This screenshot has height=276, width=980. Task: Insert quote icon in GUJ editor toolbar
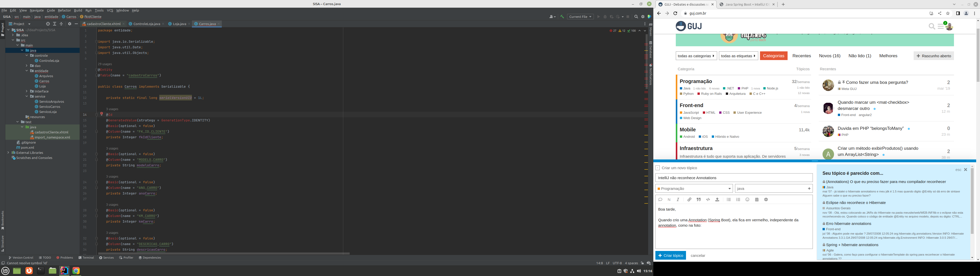(x=699, y=199)
